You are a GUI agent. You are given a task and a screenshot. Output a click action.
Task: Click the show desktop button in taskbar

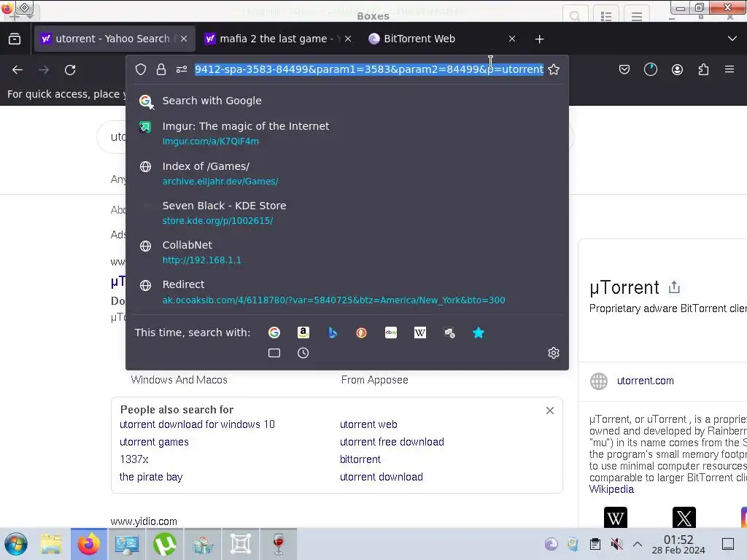728,544
